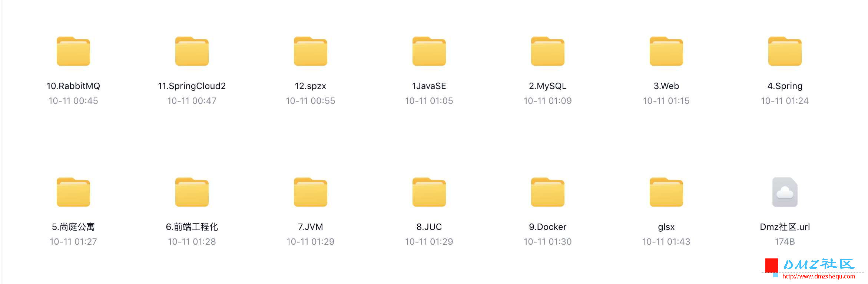Click the 11.SpringCloud2 name label
Viewport: 868px width, 284px height.
[192, 86]
